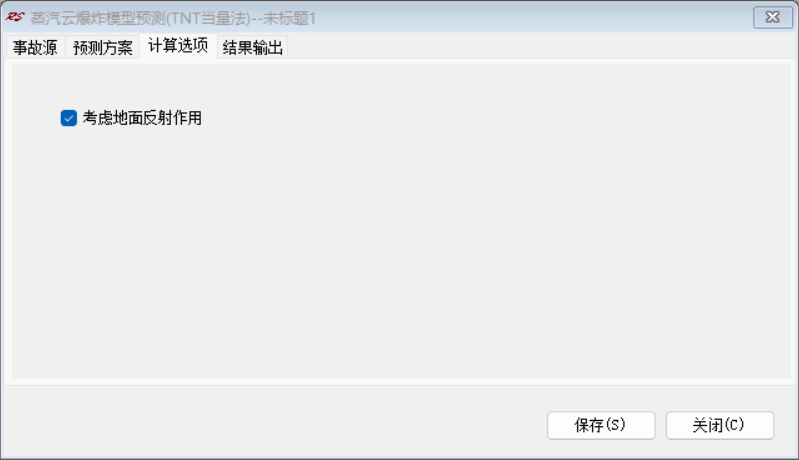Screen dimensions: 799x460
Task: Click the 保存(S) button
Action: pyautogui.click(x=601, y=425)
